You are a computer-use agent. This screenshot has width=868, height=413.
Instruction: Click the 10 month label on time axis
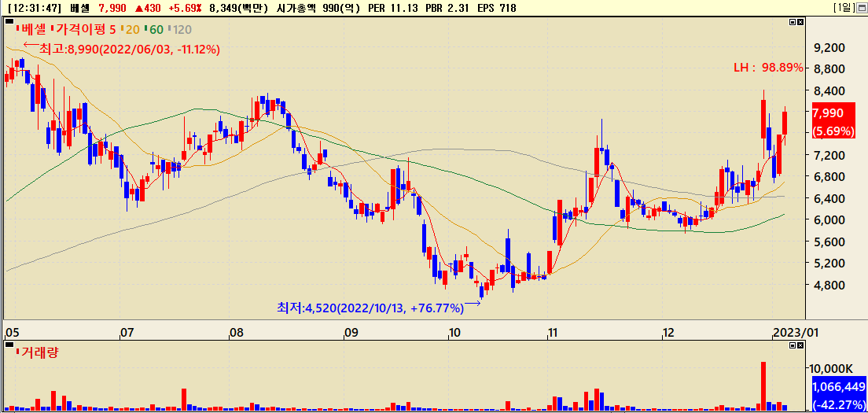(454, 333)
